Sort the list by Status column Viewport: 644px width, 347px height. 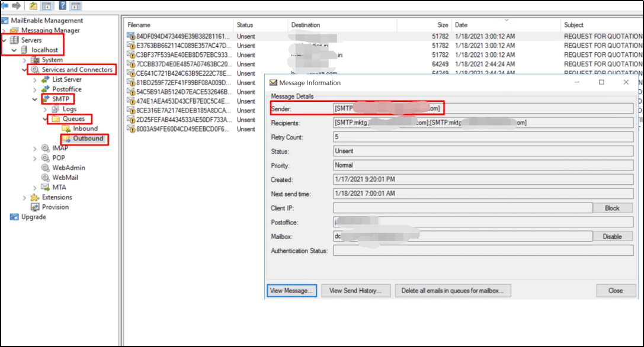[x=261, y=25]
